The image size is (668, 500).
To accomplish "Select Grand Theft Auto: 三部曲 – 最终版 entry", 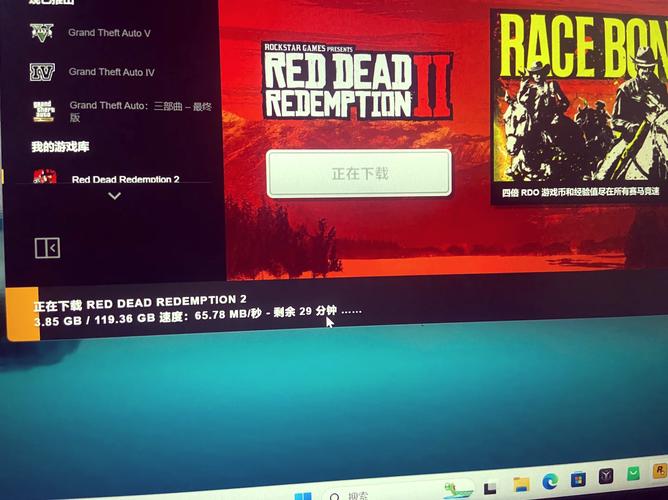I will [141, 111].
